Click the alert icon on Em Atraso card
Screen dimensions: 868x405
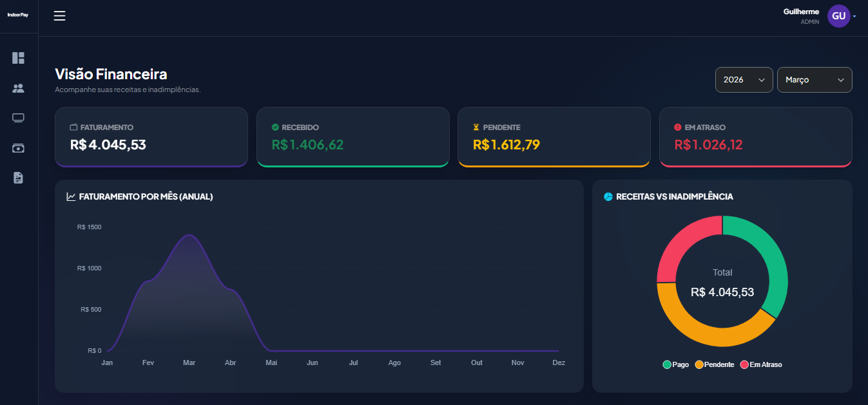[678, 127]
